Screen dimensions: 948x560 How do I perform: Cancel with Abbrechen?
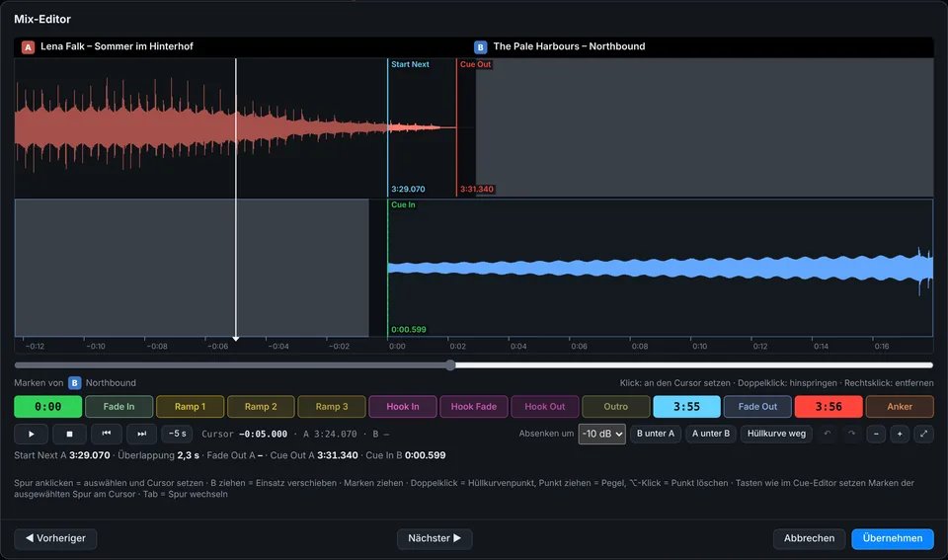[x=809, y=538]
